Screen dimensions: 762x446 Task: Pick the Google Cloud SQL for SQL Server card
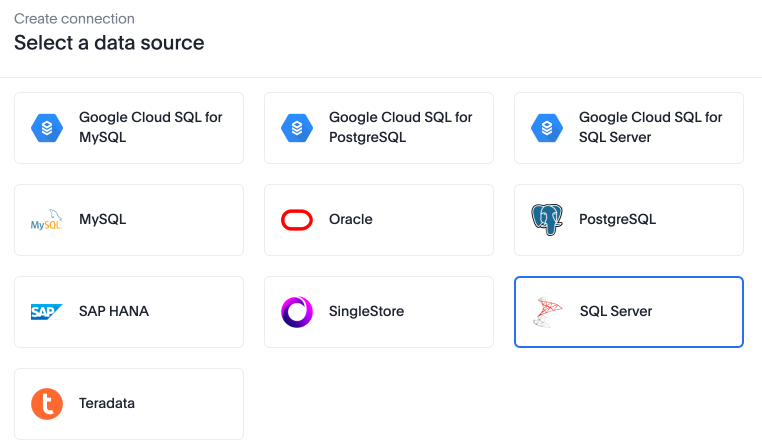click(x=629, y=128)
